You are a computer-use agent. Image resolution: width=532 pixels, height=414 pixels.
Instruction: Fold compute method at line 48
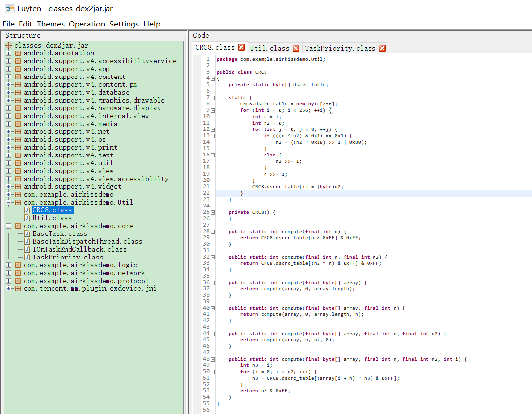[x=213, y=359]
